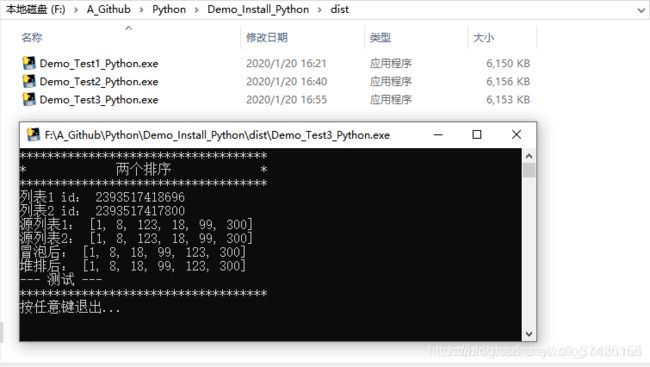Select the Demo_Test1_Python.exe file icon
650x367 pixels.
(29, 63)
